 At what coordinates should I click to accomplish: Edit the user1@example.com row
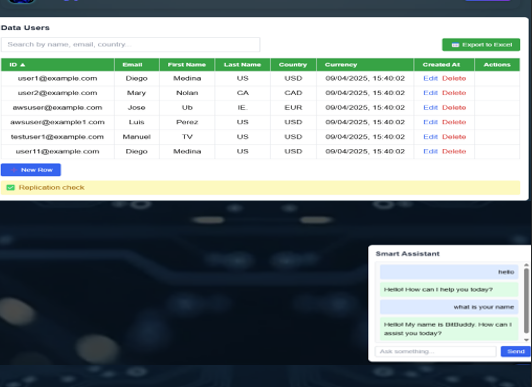click(x=431, y=78)
